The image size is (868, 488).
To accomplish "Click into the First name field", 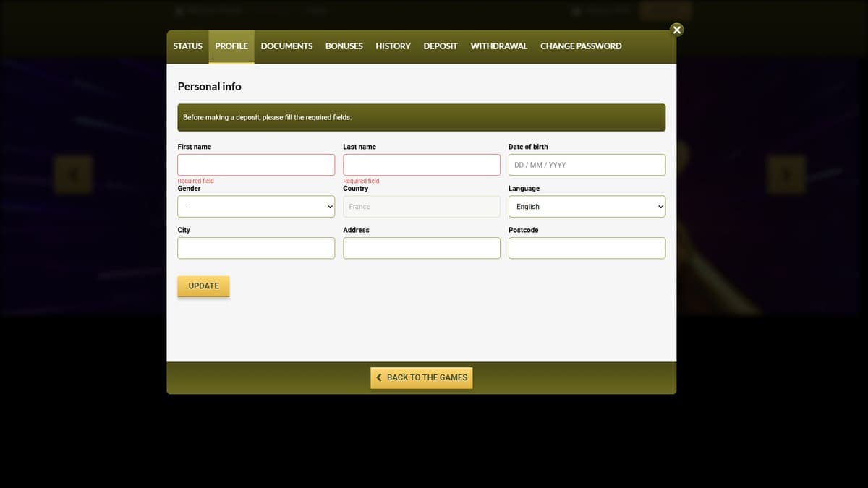I will coord(256,165).
